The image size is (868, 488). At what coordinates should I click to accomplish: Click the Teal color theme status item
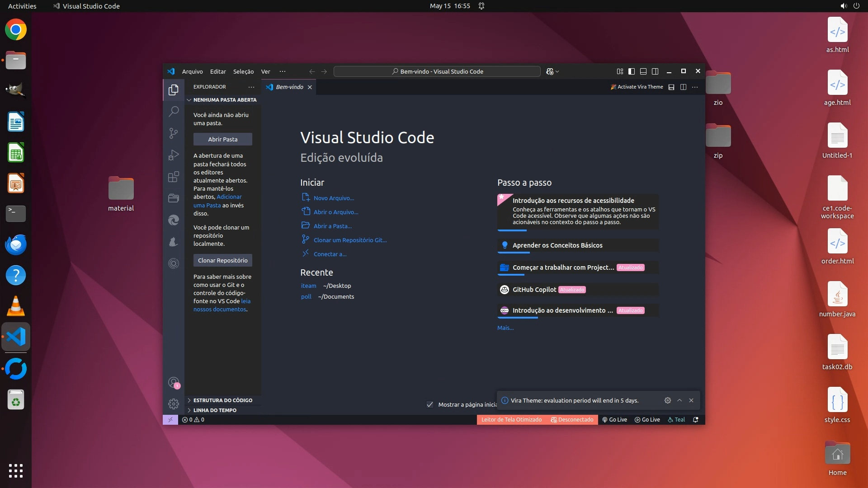(x=676, y=420)
